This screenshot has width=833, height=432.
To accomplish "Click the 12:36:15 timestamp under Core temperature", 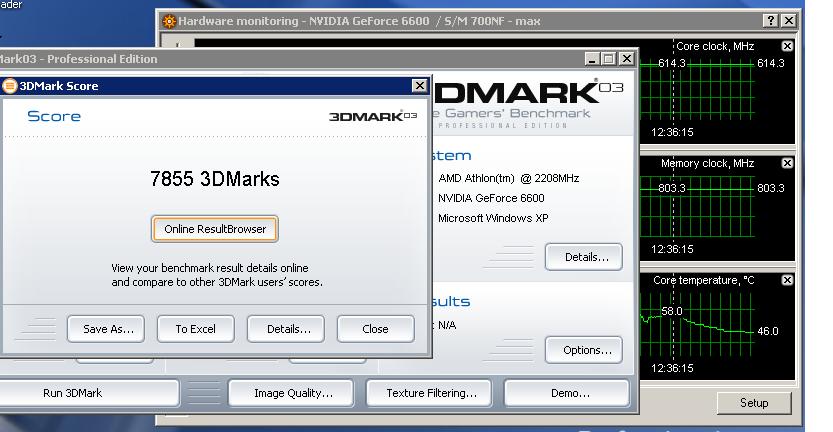I will tap(672, 368).
